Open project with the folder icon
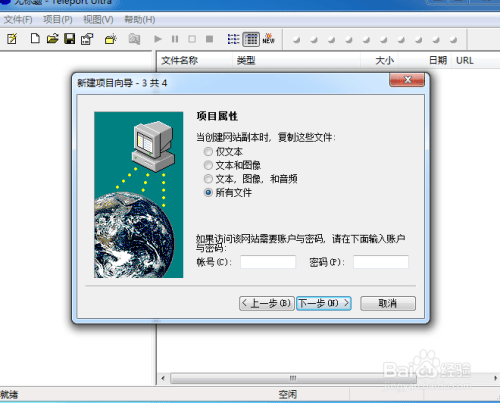The image size is (500, 403). click(x=52, y=39)
